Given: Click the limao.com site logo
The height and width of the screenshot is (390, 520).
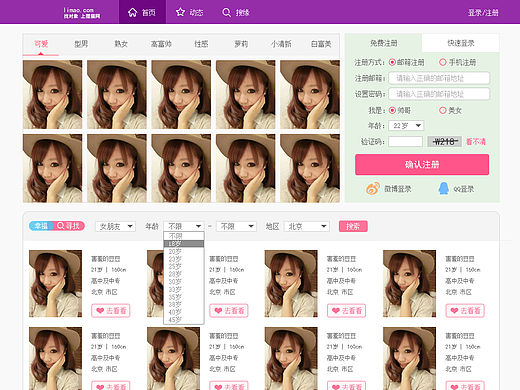Looking at the screenshot, I should (81, 13).
